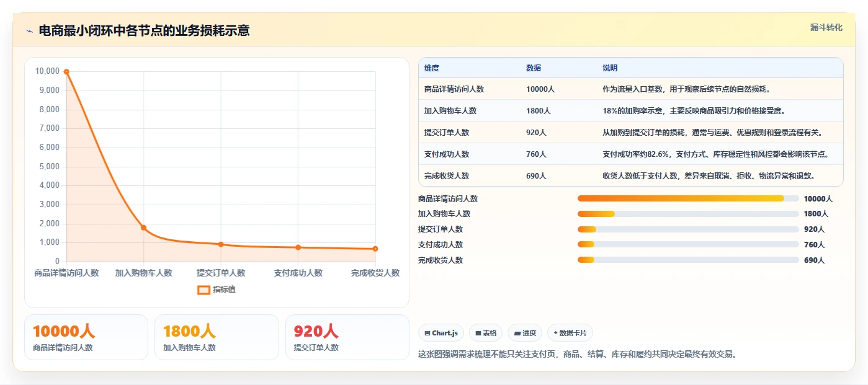
Task: Click the 加入购物车人数 progress bar
Action: [688, 214]
